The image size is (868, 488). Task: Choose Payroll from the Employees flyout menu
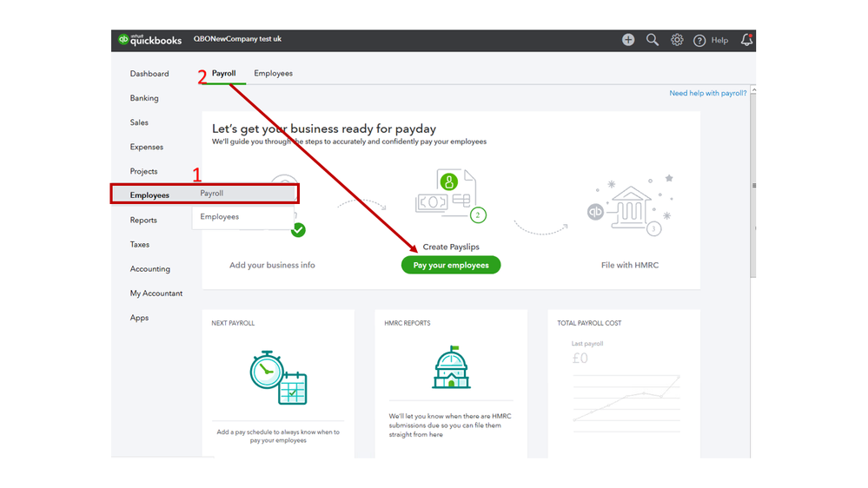click(211, 193)
